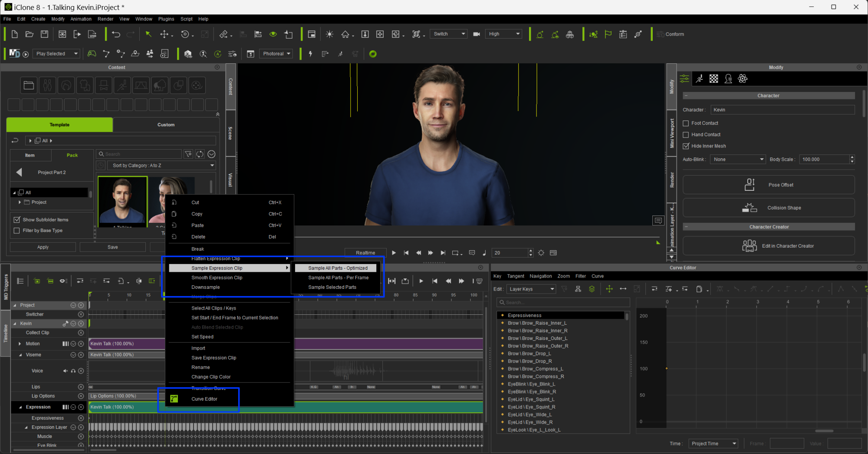Click the Curve Editor horizontal scrollbar
This screenshot has height=454, width=868.
pos(824,431)
